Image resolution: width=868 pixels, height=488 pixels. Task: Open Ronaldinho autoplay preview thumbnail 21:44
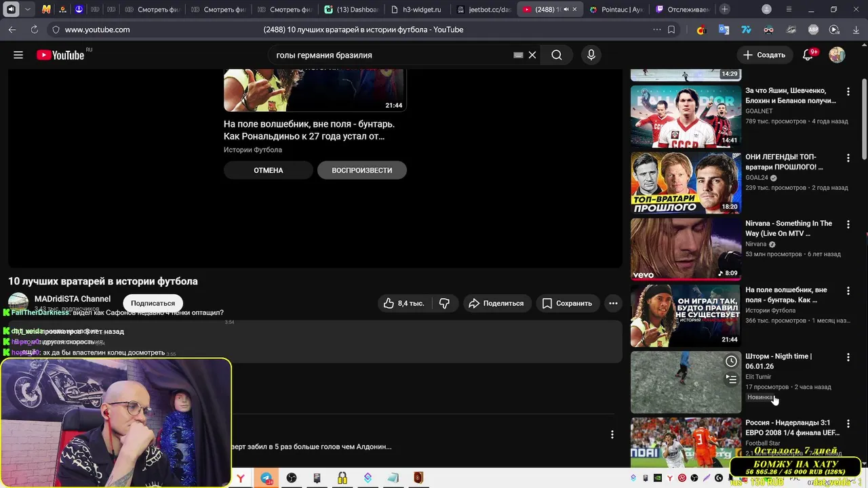(x=315, y=89)
